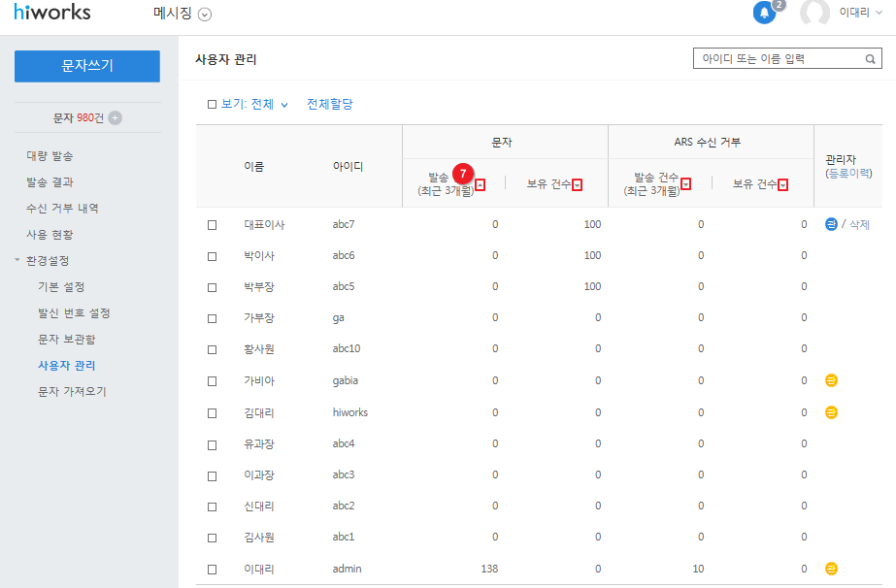Screen dimensions: 896x588
Task: Select the checkbox for 가부장 row
Action: point(213,318)
